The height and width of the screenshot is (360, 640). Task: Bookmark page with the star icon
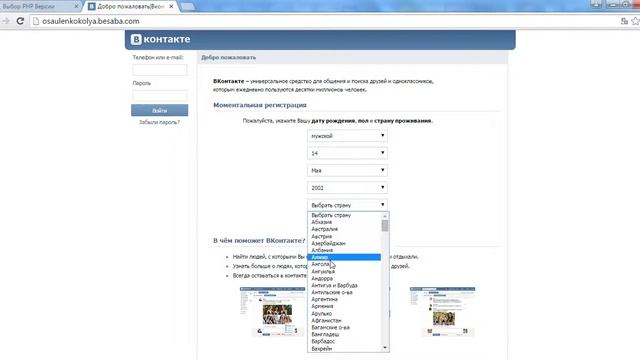636,21
